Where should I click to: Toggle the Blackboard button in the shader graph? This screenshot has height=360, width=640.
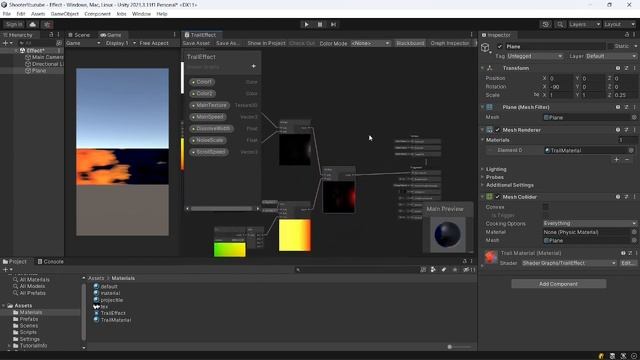(x=410, y=43)
